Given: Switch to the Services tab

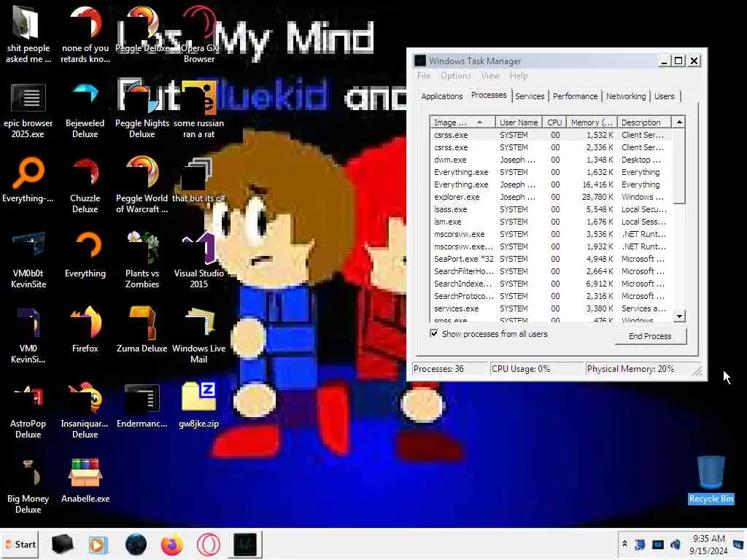Looking at the screenshot, I should click(x=530, y=96).
